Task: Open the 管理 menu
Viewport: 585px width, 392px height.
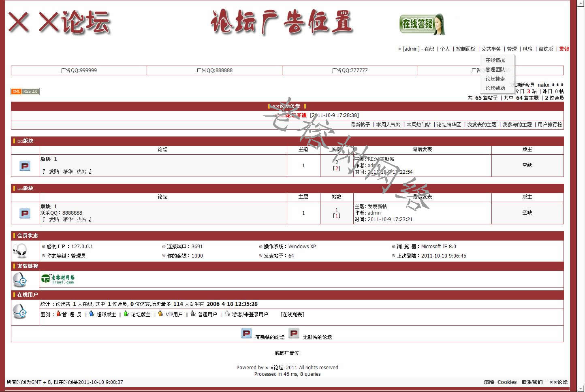Action: [x=512, y=49]
